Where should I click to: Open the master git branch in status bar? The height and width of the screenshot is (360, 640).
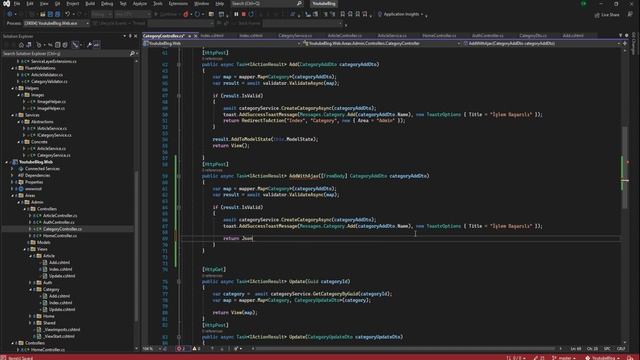[564, 358]
